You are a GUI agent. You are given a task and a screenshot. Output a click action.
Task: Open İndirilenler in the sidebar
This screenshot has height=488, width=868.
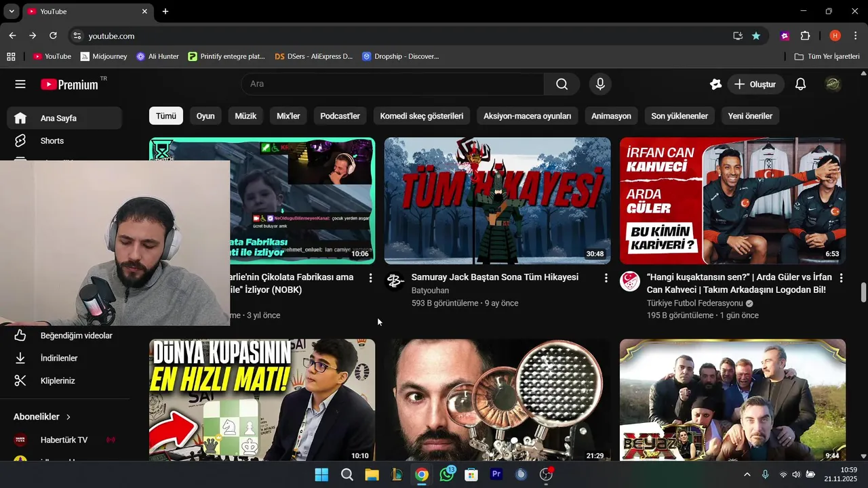pos(65,358)
